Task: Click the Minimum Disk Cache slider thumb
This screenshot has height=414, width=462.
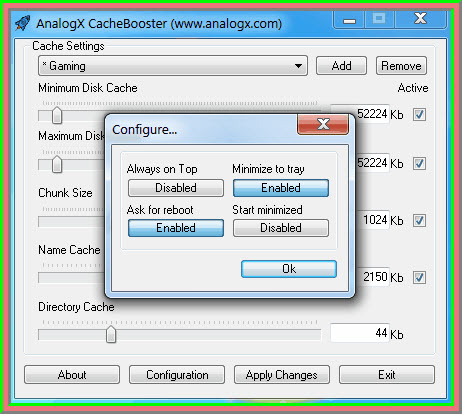Action: [x=57, y=115]
